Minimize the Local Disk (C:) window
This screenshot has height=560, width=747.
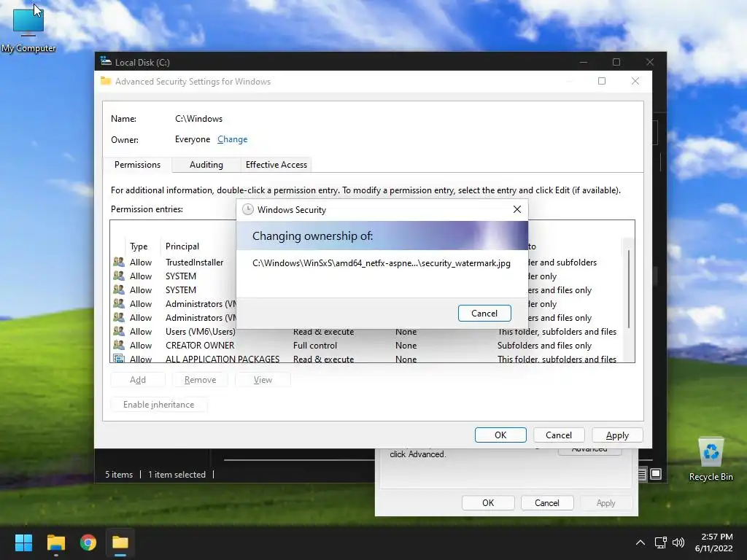pos(583,62)
